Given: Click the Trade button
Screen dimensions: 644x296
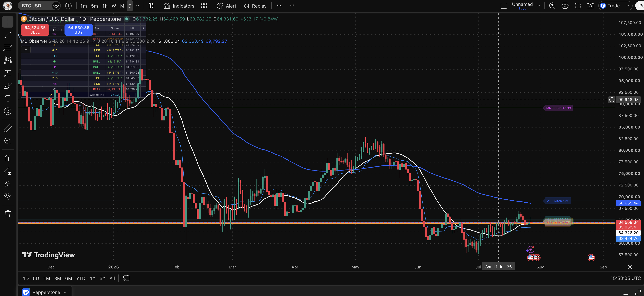Looking at the screenshot, I should [610, 6].
